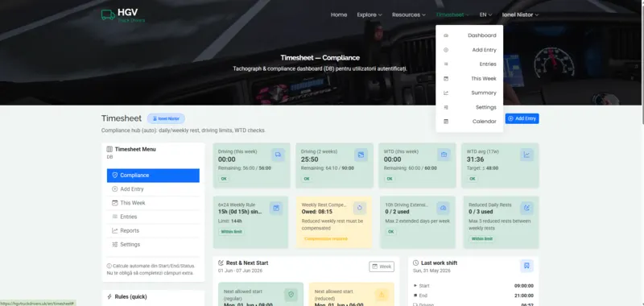The width and height of the screenshot is (644, 306).
Task: Open Settings in the sidebar menu
Action: click(153, 244)
